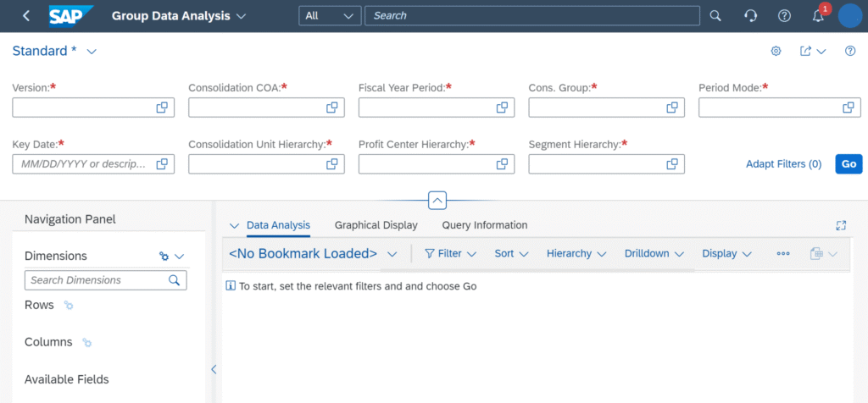Screen dimensions: 868x403
Task: Click Adapt Filters (0) link
Action: point(783,164)
